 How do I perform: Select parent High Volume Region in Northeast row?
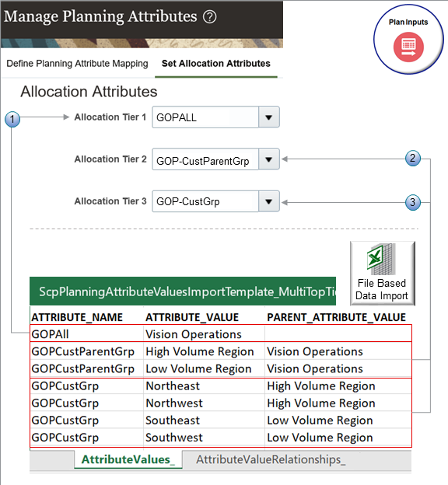point(338,386)
